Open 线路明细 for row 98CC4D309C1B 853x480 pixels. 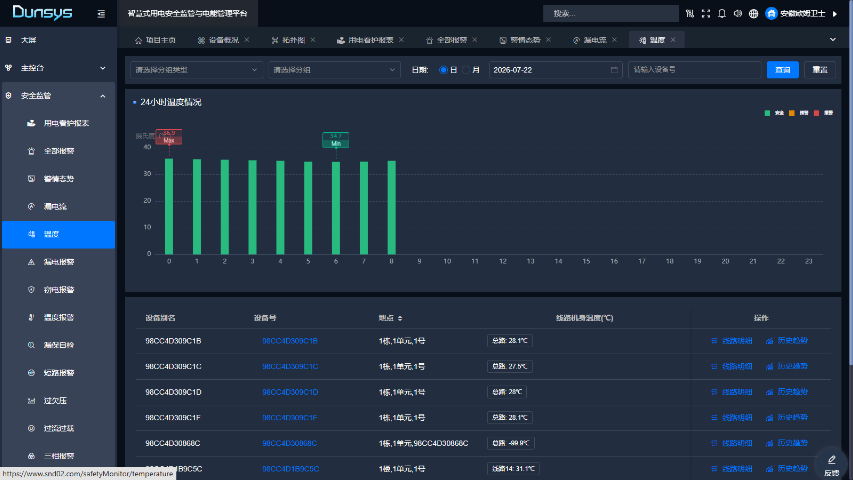pyautogui.click(x=732, y=341)
